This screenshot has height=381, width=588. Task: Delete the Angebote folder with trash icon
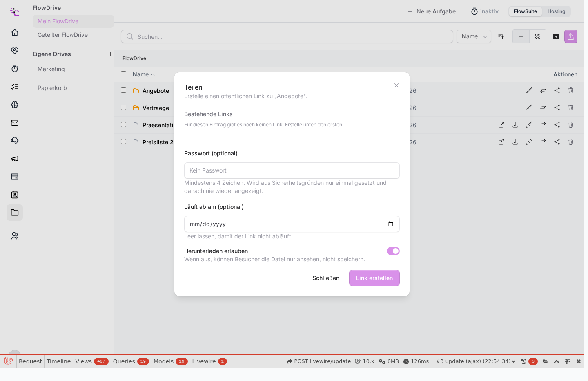click(571, 90)
